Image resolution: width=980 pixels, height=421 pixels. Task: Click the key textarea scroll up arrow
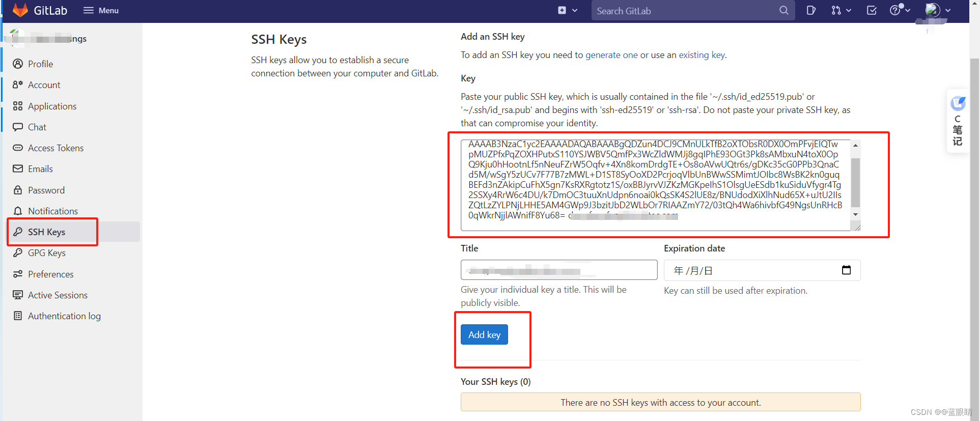point(856,146)
